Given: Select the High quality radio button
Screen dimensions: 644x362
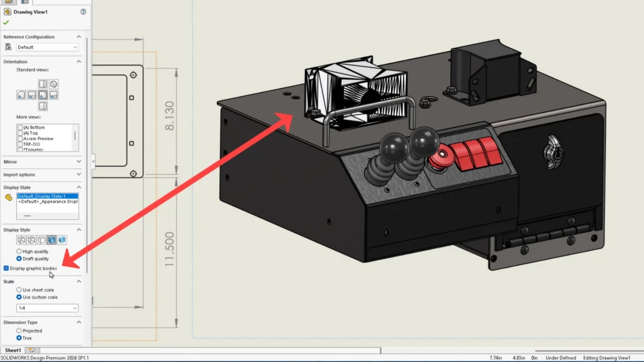Looking at the screenshot, I should pyautogui.click(x=19, y=251).
